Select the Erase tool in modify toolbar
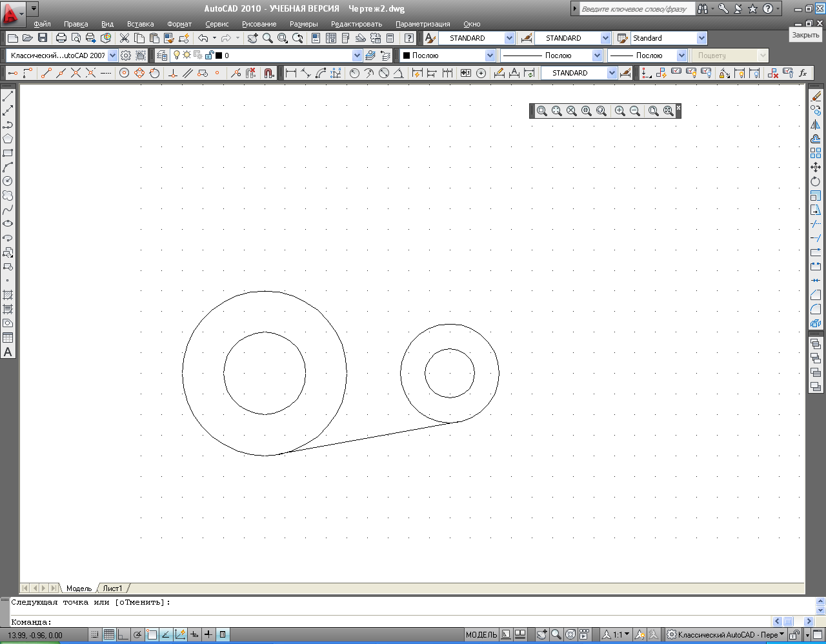Viewport: 826px width, 644px height. click(x=816, y=96)
